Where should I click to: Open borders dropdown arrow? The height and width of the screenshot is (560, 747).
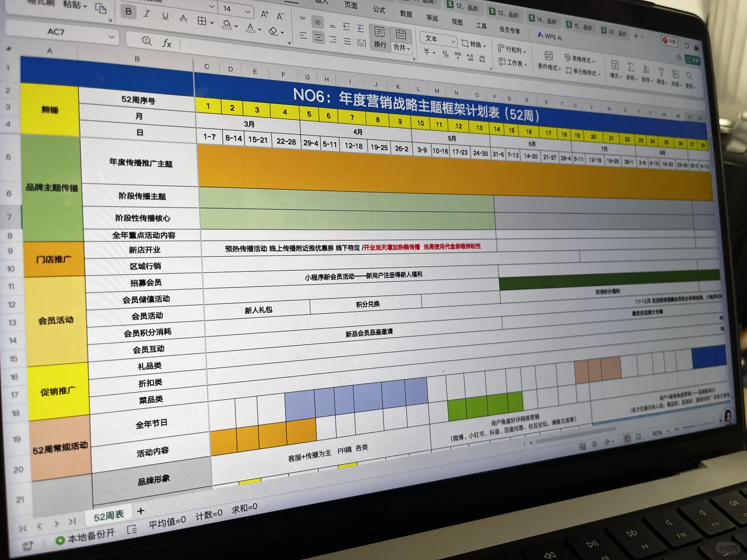(x=212, y=23)
